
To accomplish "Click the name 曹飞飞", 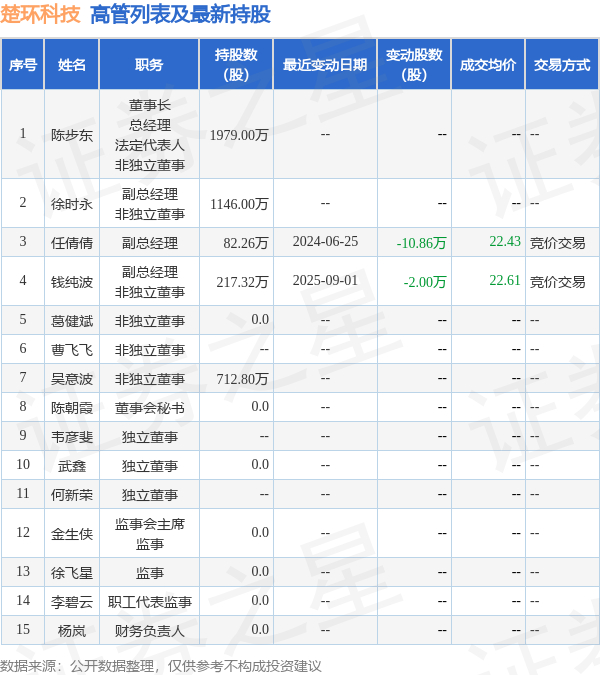I will pos(72,350).
